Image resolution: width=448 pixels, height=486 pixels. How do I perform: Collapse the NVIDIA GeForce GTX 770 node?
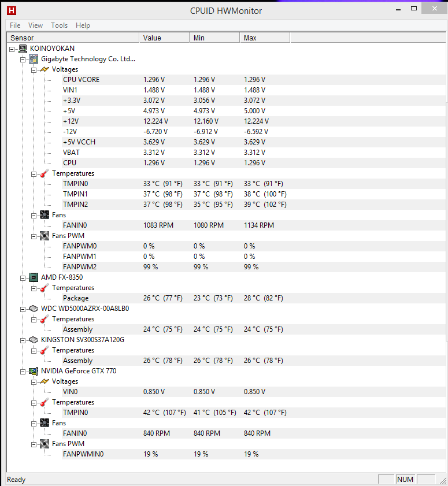click(x=23, y=372)
